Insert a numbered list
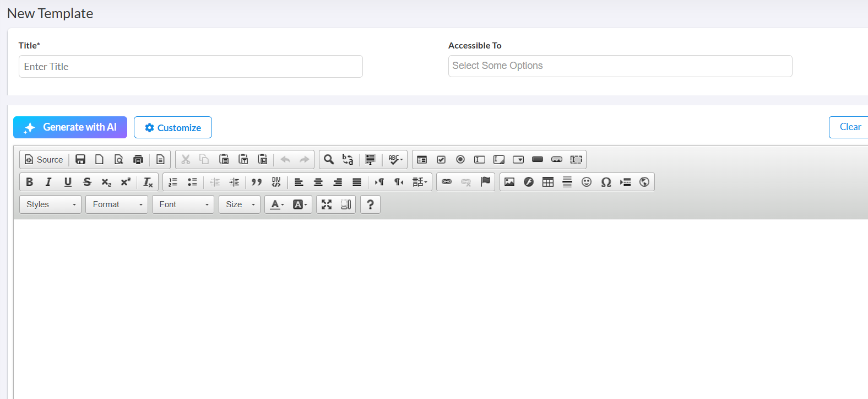 coord(173,182)
